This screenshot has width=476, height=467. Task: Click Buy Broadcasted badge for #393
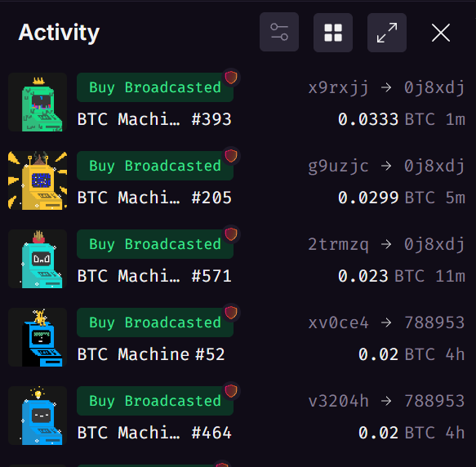[155, 87]
